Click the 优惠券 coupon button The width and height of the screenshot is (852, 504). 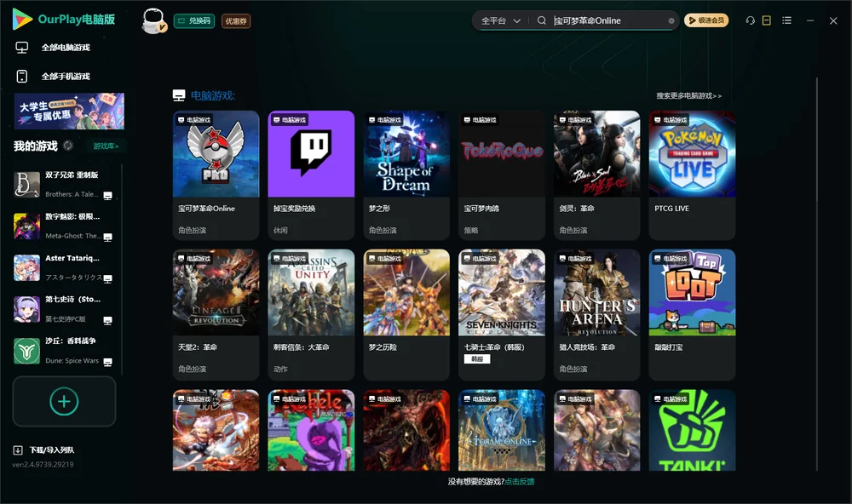236,21
